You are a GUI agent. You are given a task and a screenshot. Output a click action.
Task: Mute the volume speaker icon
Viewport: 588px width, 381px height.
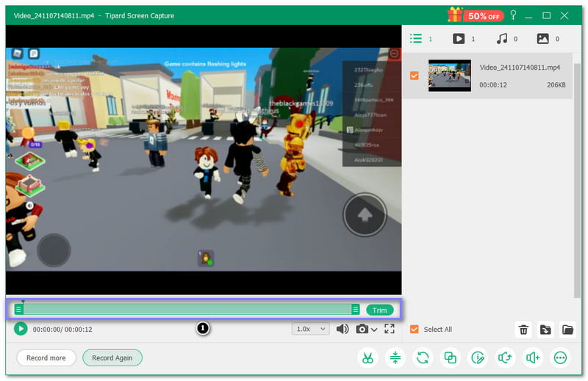point(343,329)
